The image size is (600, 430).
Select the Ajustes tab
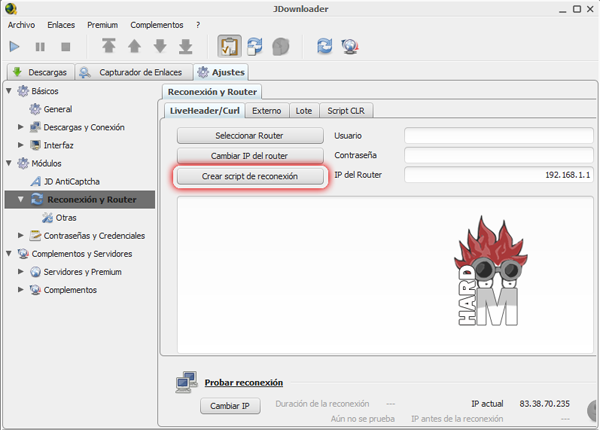tap(221, 72)
